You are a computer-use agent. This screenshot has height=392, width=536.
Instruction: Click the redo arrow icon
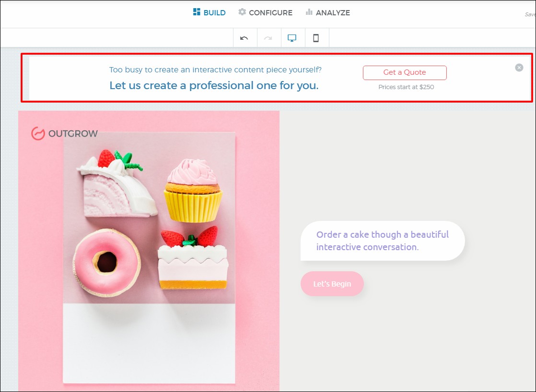point(268,38)
